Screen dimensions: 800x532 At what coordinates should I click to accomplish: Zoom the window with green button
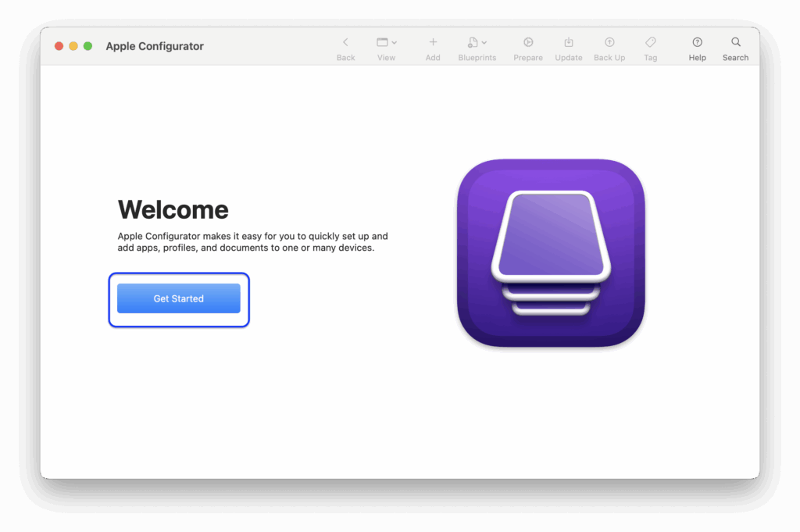[x=87, y=46]
